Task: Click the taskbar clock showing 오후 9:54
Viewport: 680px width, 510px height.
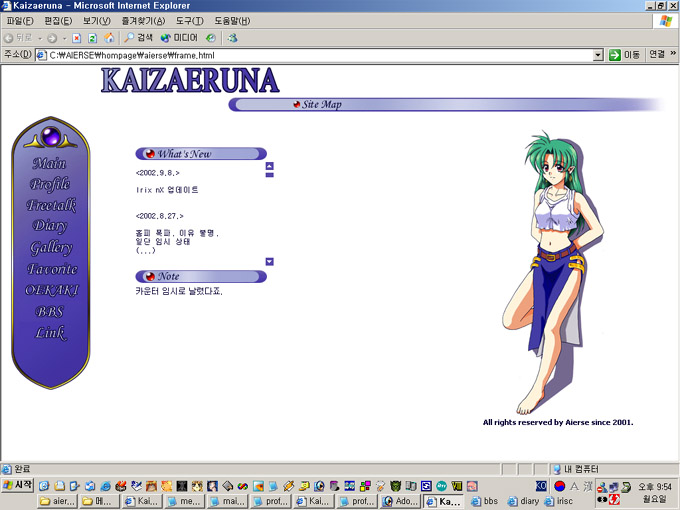Action: tap(655, 487)
